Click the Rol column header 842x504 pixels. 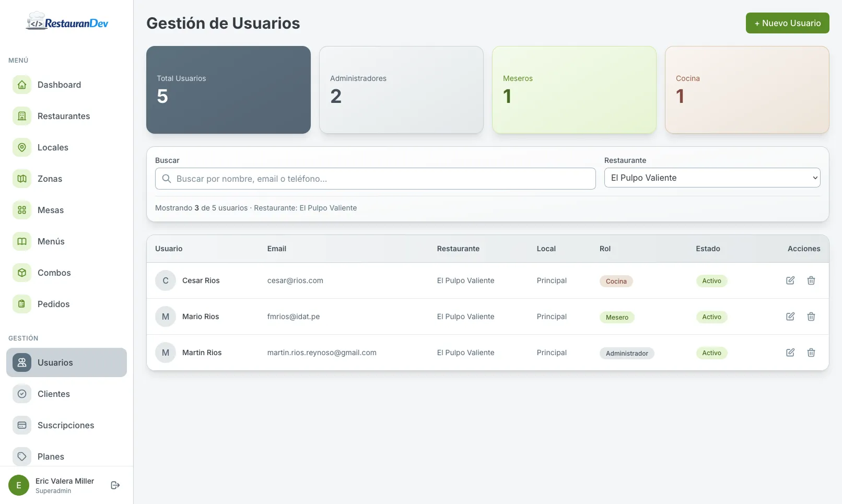605,249
